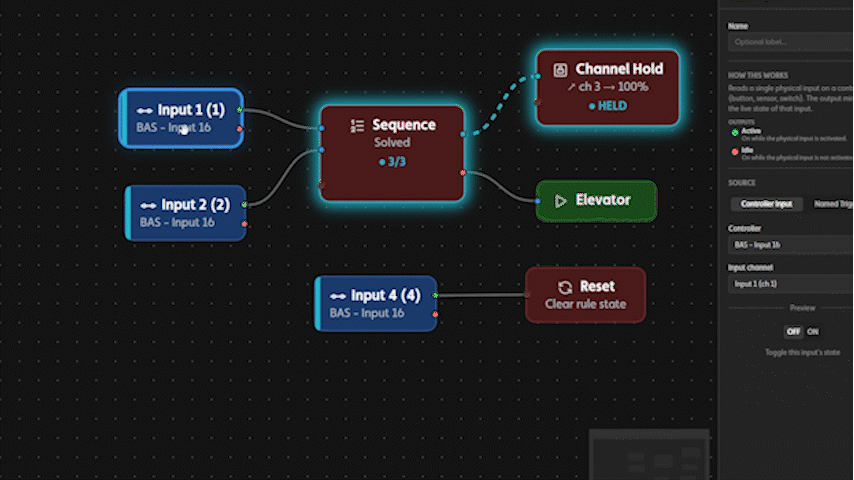Set preview toggle to OFF
The height and width of the screenshot is (480, 854).
click(794, 331)
